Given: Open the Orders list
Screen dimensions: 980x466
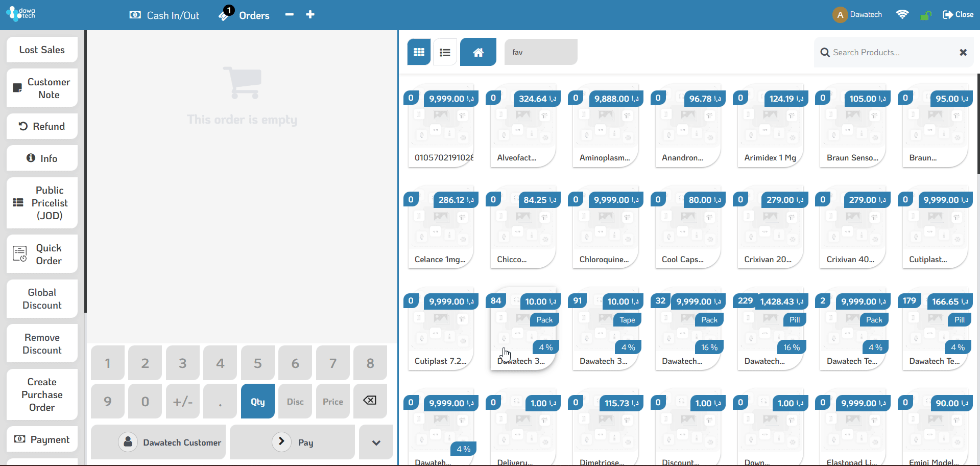Looking at the screenshot, I should [244, 14].
